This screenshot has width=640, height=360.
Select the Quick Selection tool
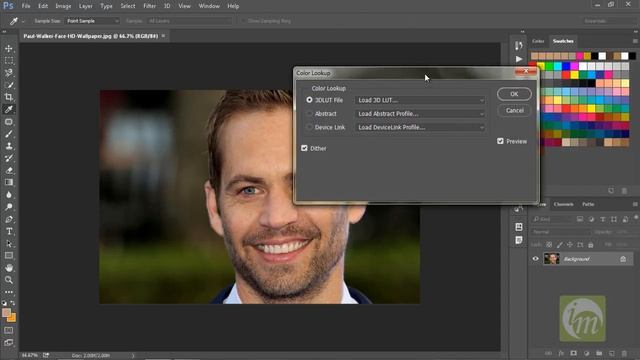click(9, 85)
